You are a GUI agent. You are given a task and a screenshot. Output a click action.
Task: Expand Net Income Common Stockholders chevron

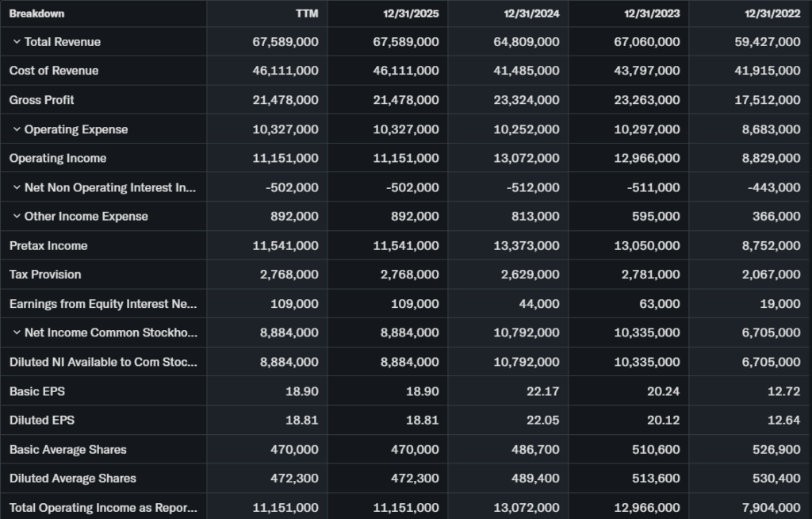coord(17,333)
